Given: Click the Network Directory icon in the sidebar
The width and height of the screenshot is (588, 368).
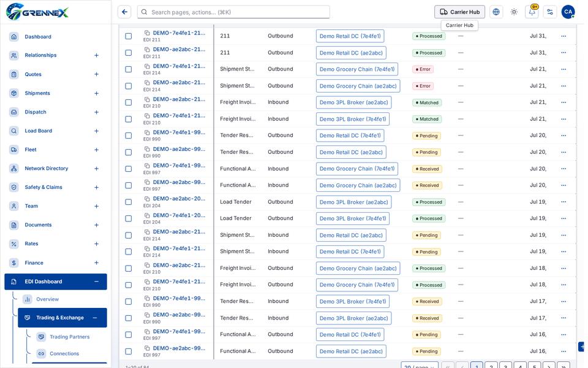Looking at the screenshot, I should [14, 168].
